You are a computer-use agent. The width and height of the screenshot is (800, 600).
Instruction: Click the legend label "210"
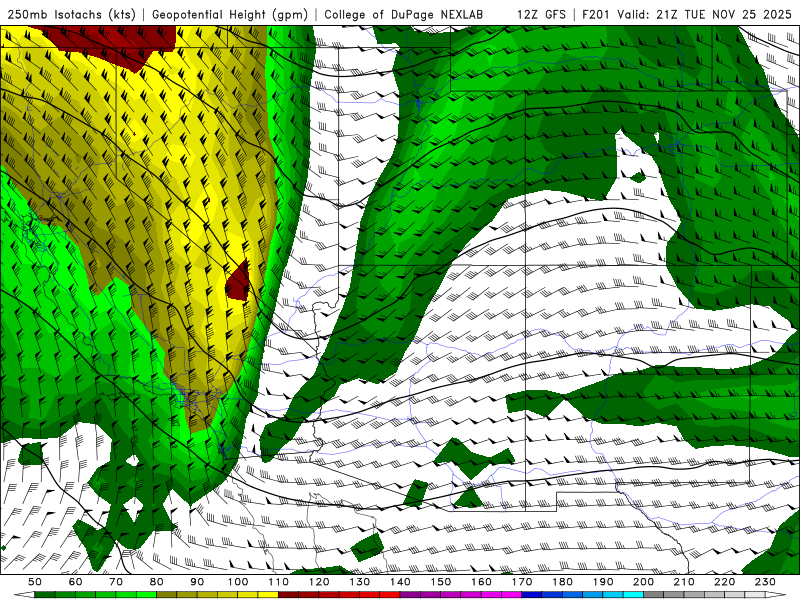684,582
